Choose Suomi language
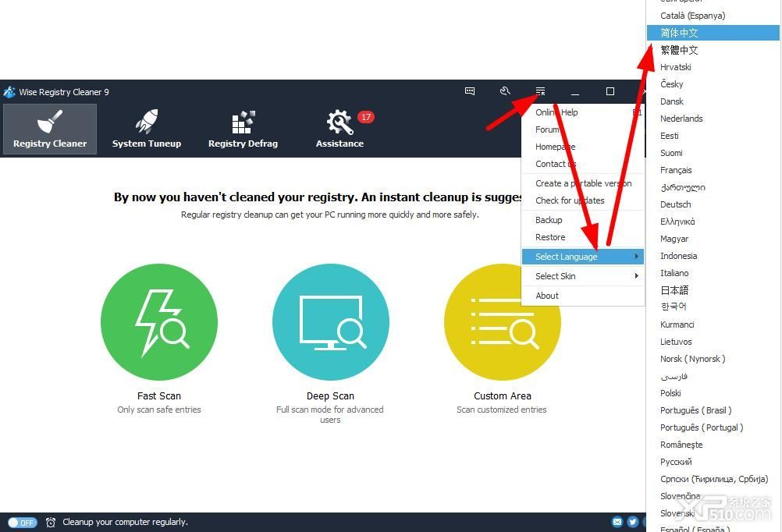 713,153
